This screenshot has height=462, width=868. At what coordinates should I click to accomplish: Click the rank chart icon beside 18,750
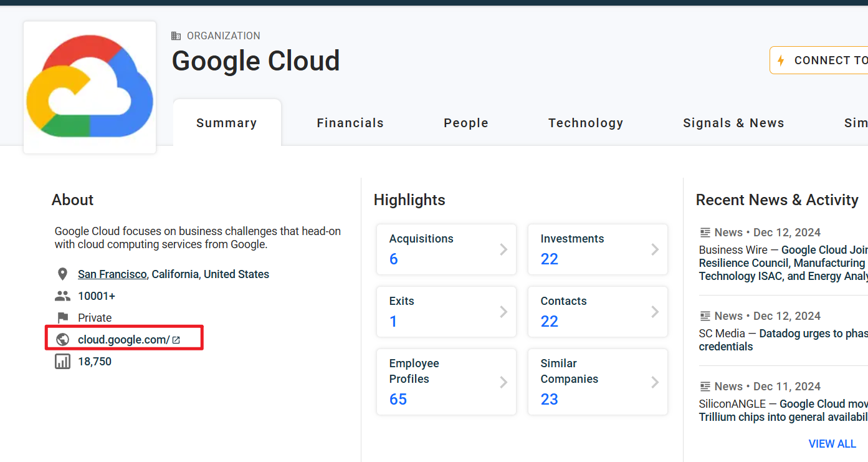62,362
